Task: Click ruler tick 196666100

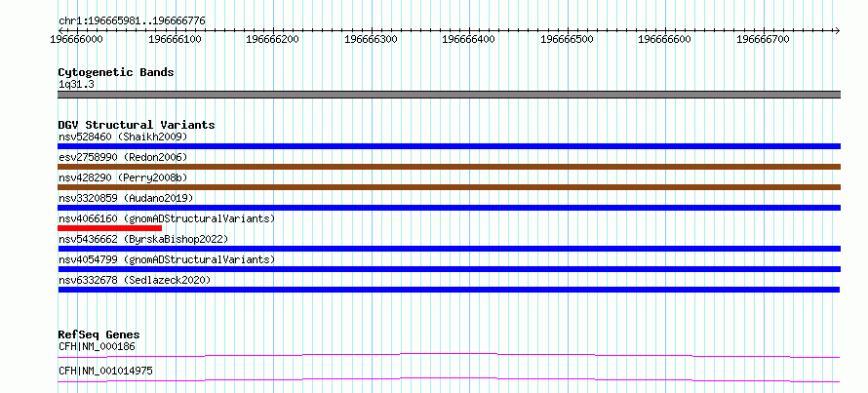Action: pyautogui.click(x=175, y=40)
